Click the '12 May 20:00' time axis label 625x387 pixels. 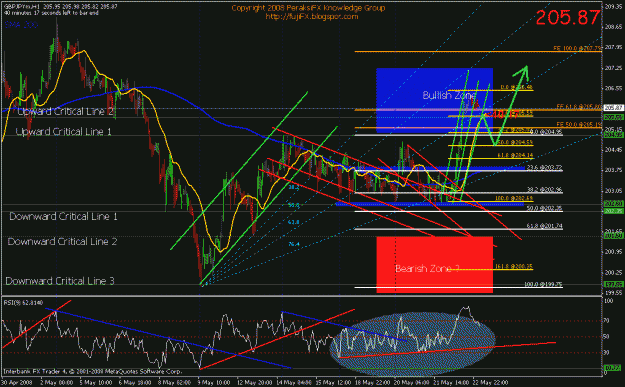pos(254,383)
